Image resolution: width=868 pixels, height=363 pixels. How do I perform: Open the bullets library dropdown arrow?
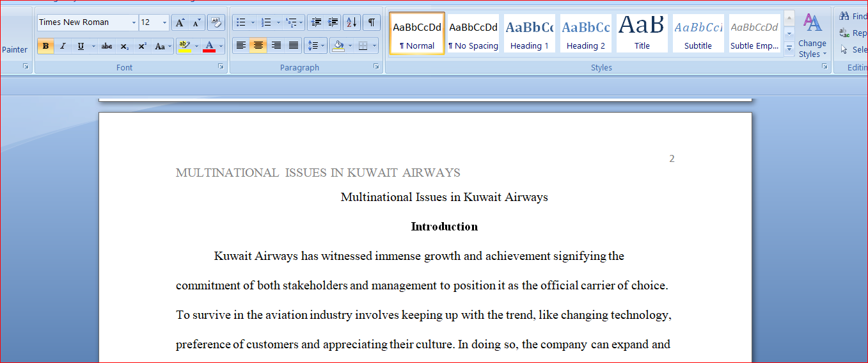tap(253, 22)
